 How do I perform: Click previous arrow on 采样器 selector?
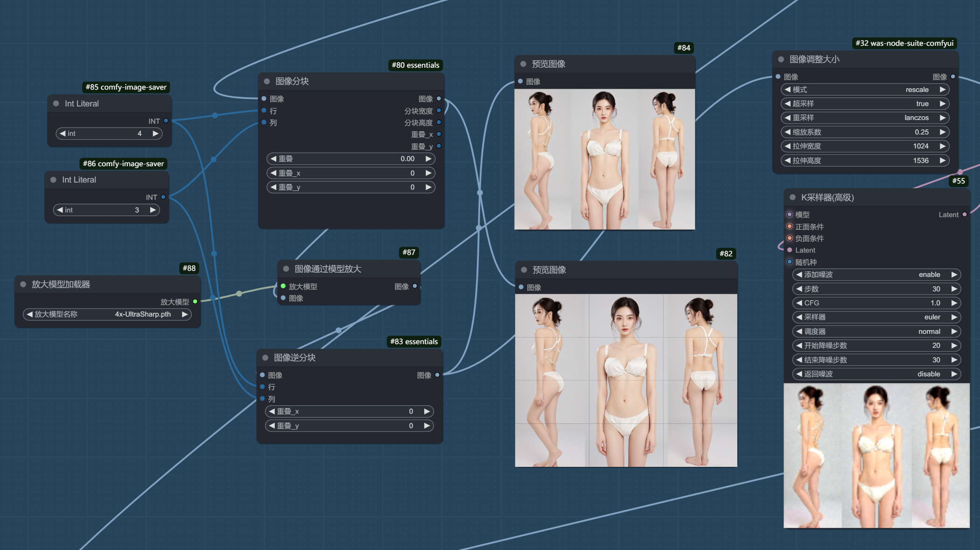[799, 317]
